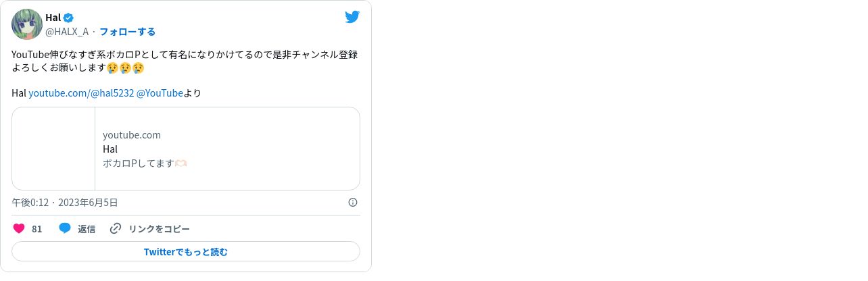Click the copy link chain icon
The width and height of the screenshot is (868, 281).
(116, 228)
